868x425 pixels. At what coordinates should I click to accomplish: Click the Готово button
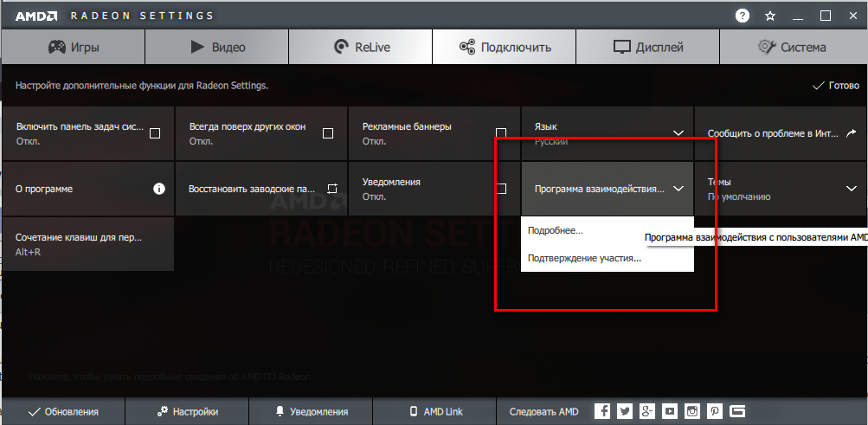(836, 86)
